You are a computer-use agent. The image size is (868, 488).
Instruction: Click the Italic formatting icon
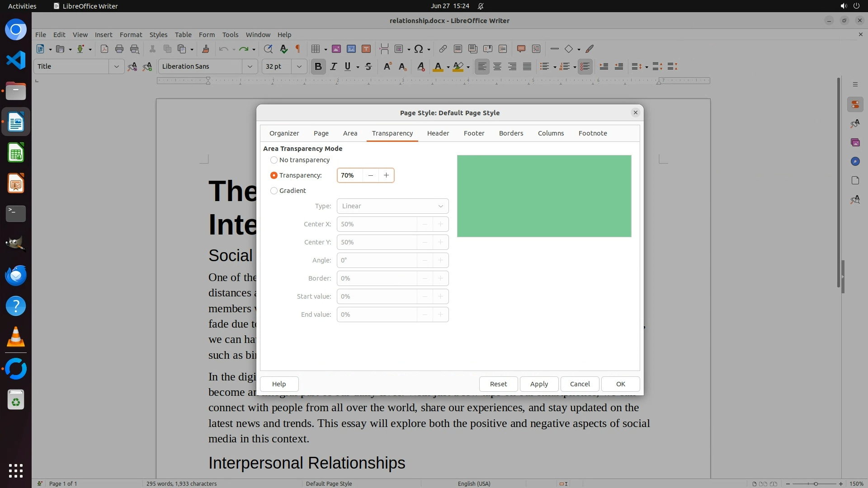333,66
